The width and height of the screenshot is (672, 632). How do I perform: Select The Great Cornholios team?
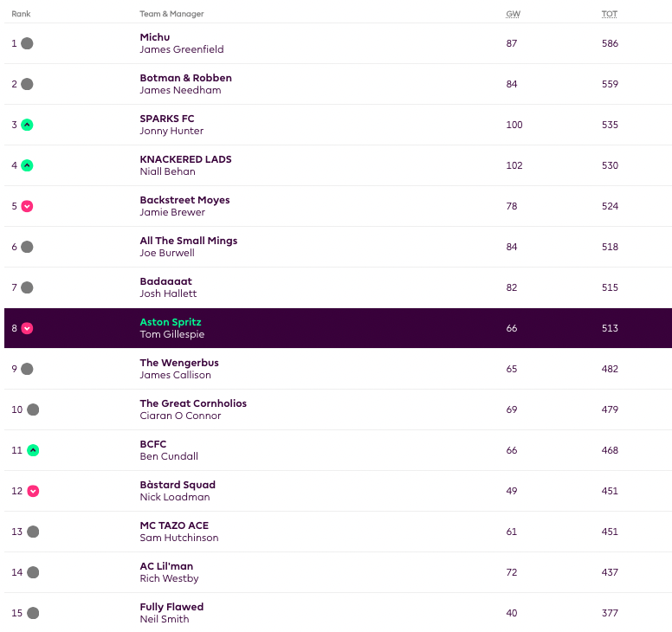[193, 403]
